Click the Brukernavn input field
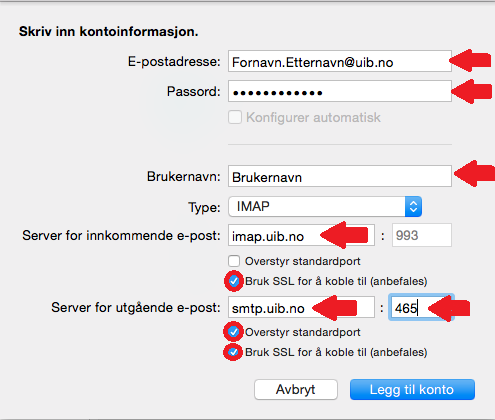495x420 pixels. point(340,176)
